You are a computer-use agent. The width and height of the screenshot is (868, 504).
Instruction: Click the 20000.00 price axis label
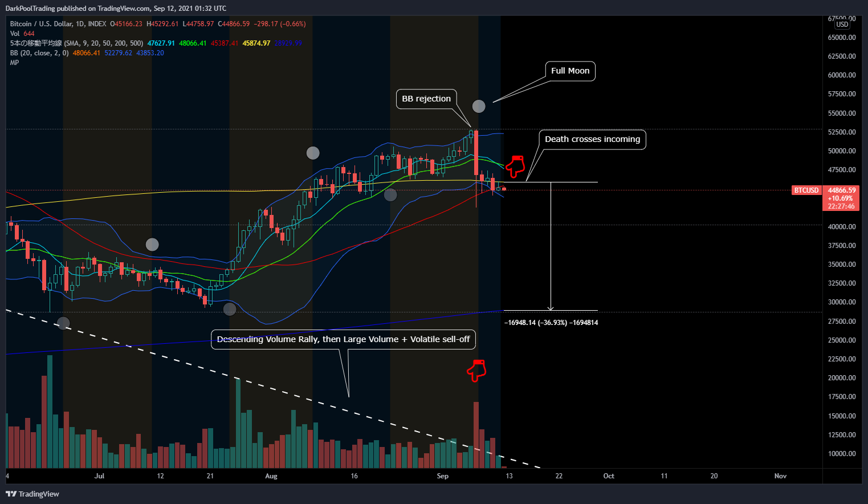tap(842, 378)
